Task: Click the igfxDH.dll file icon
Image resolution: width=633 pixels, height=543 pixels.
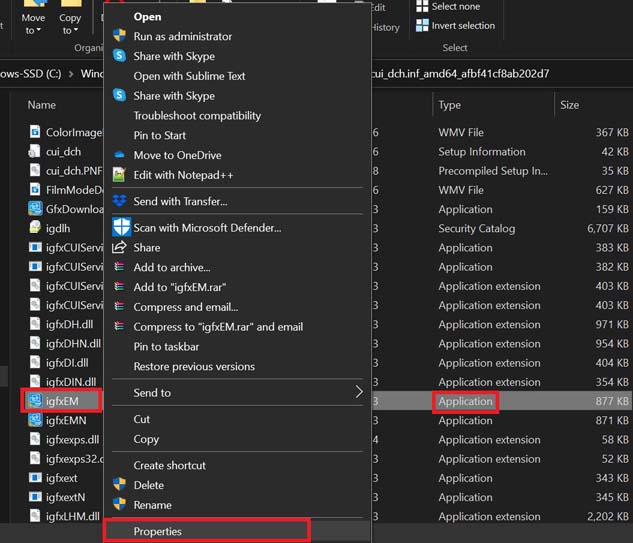Action: 35,324
